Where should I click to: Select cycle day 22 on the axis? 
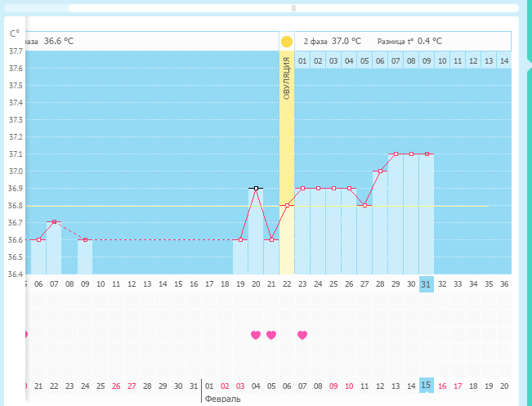tap(287, 284)
